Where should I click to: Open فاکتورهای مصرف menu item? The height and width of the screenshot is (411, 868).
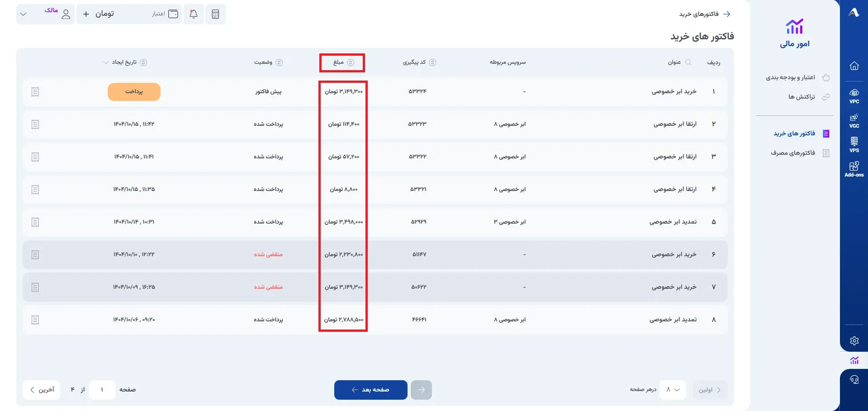[800, 153]
